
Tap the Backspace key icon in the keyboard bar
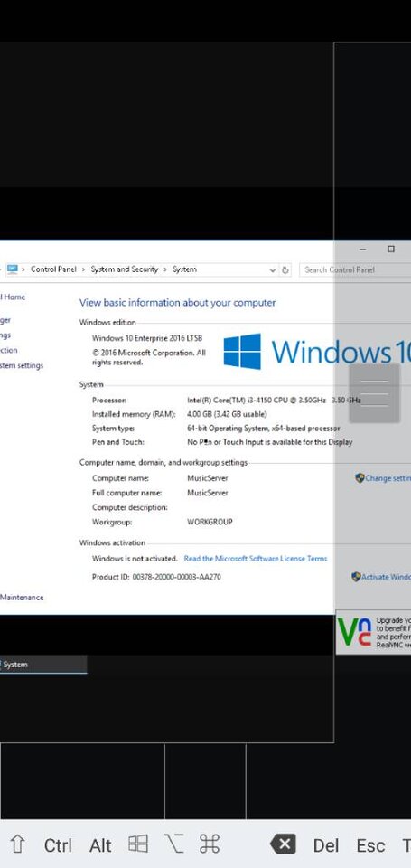click(283, 844)
